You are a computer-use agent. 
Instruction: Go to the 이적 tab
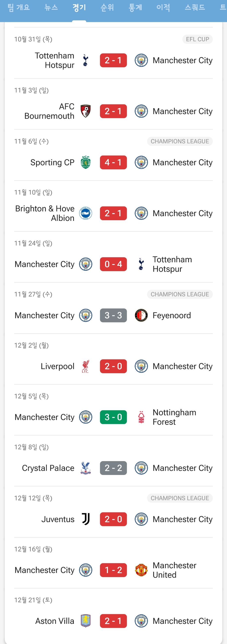click(163, 8)
